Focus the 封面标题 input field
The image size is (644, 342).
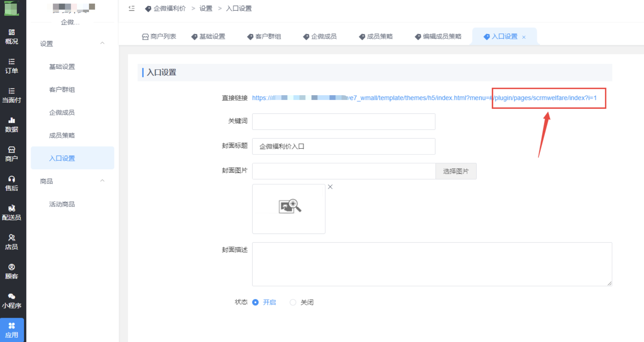[x=344, y=146]
